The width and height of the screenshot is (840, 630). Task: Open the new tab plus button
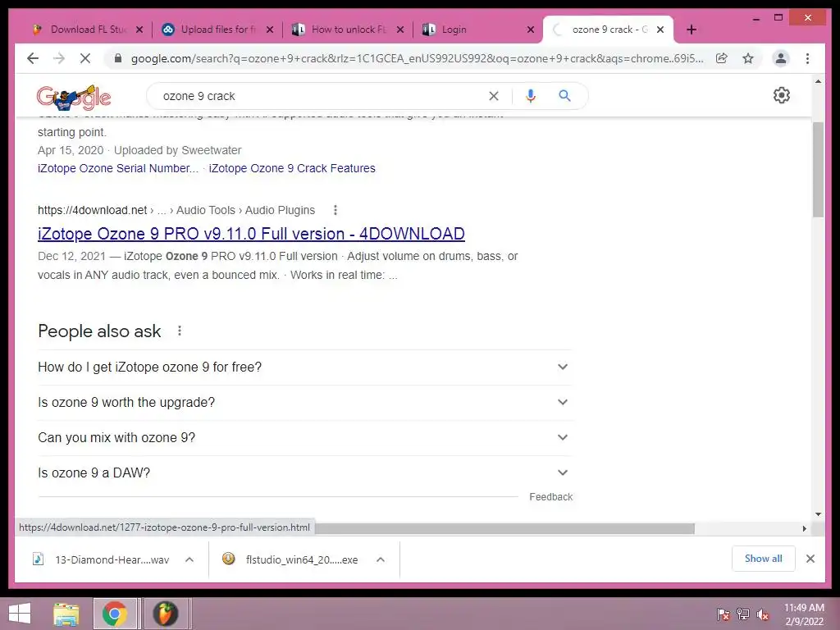click(692, 30)
